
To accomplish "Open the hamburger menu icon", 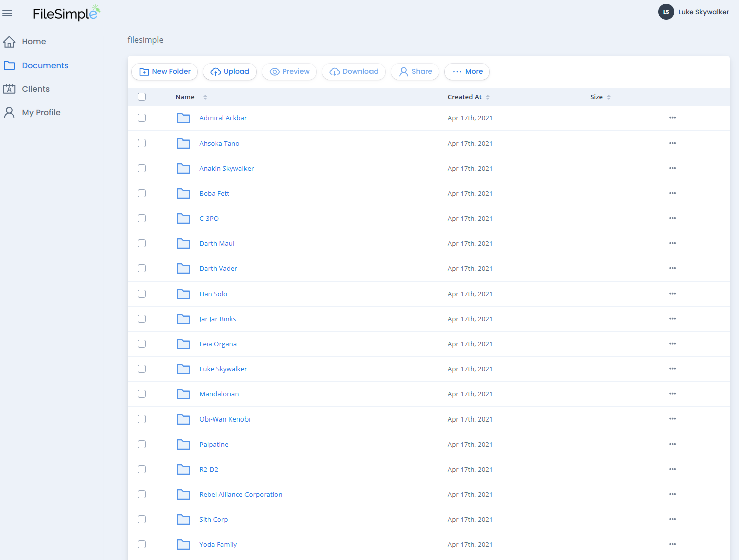I will tap(7, 13).
